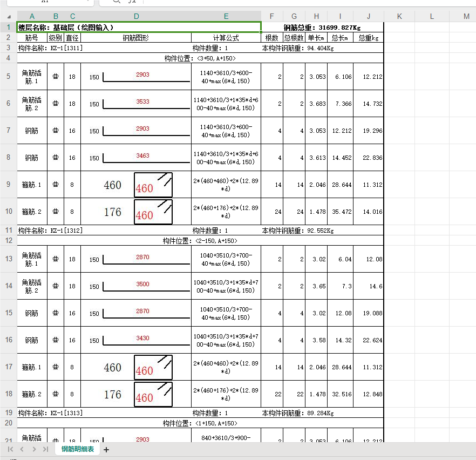This screenshot has width=476, height=460.
Task: Select column D header
Action: (x=136, y=16)
